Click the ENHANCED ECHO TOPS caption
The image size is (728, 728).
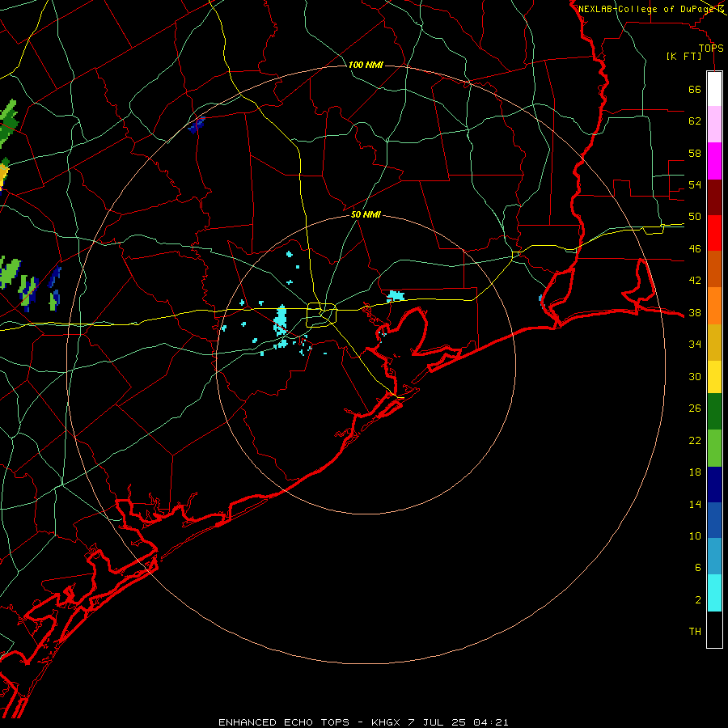[284, 722]
